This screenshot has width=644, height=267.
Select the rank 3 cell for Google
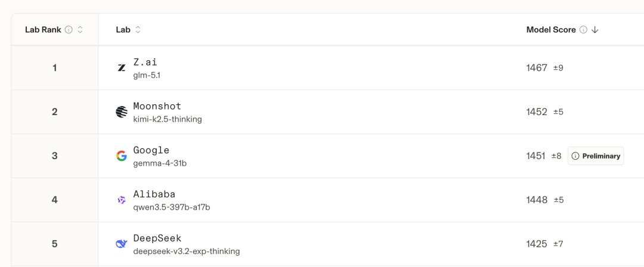coord(55,156)
